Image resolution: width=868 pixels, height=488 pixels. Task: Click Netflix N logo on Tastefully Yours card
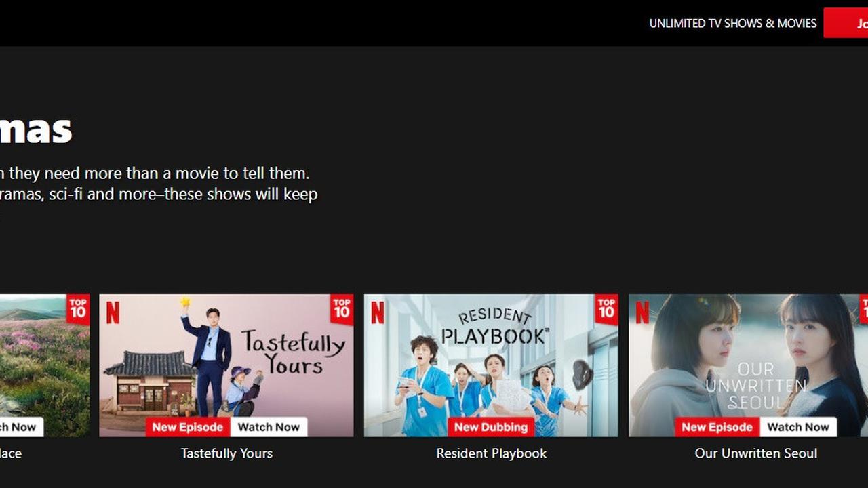click(x=113, y=312)
